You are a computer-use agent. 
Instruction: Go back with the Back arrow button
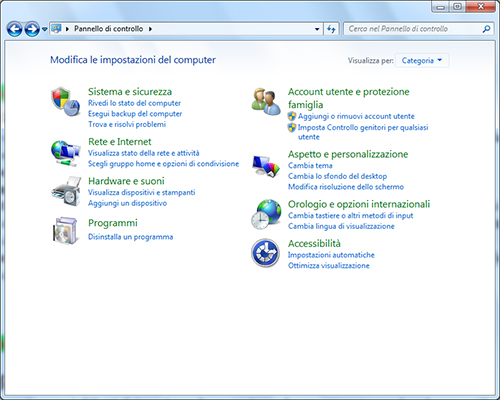pos(14,29)
